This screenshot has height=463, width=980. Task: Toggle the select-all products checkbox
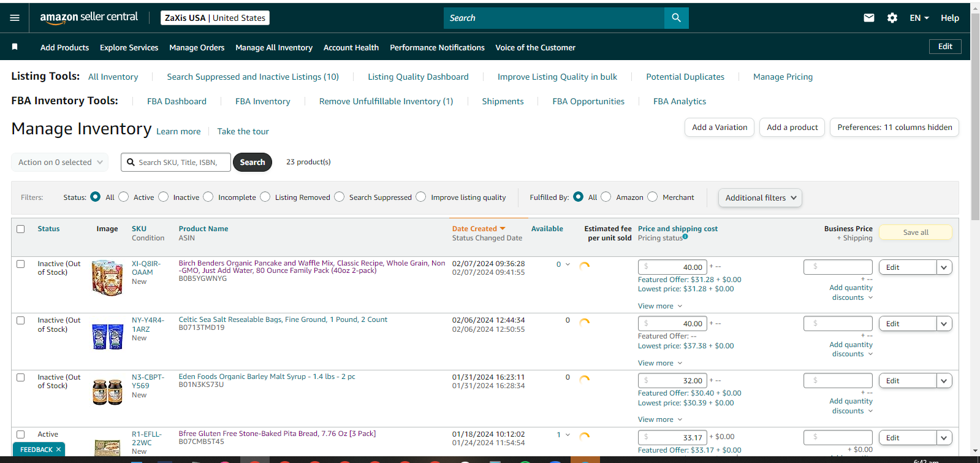20,229
